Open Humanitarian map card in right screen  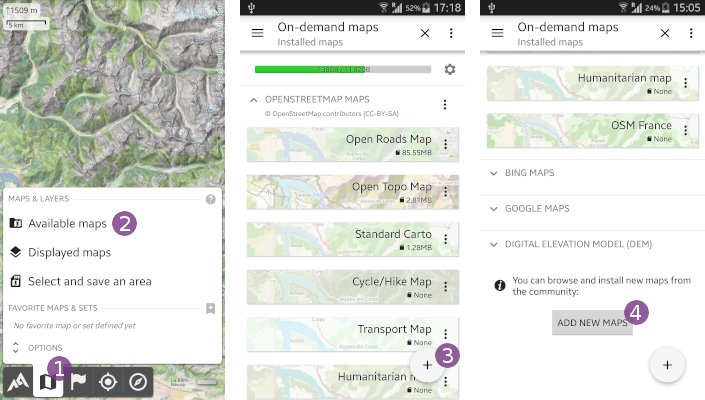pos(593,83)
